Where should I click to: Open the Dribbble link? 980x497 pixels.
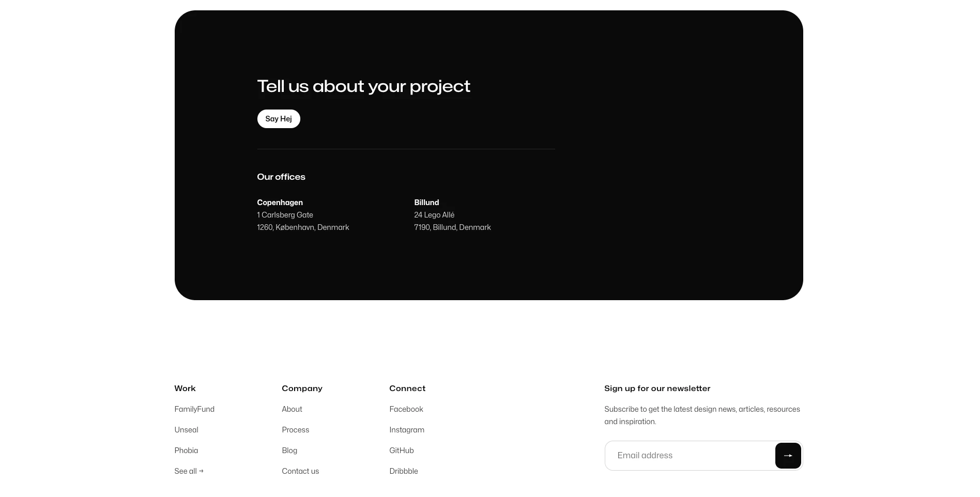pyautogui.click(x=404, y=471)
